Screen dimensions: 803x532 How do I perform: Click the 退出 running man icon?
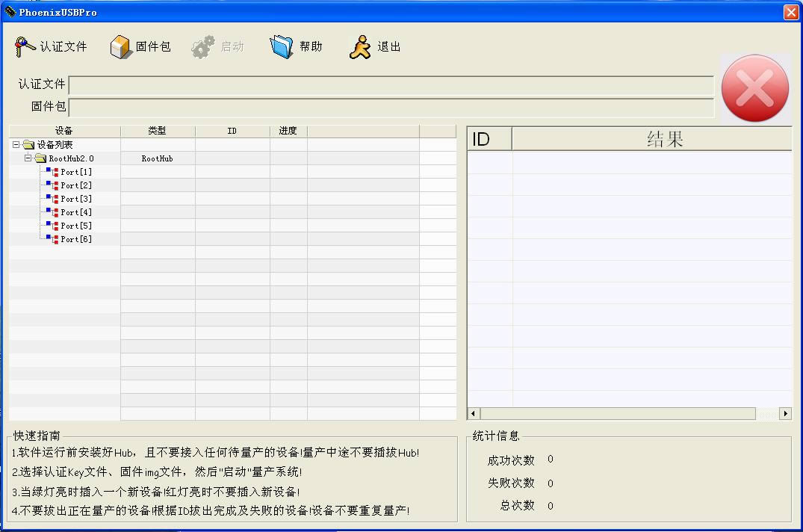tap(360, 46)
